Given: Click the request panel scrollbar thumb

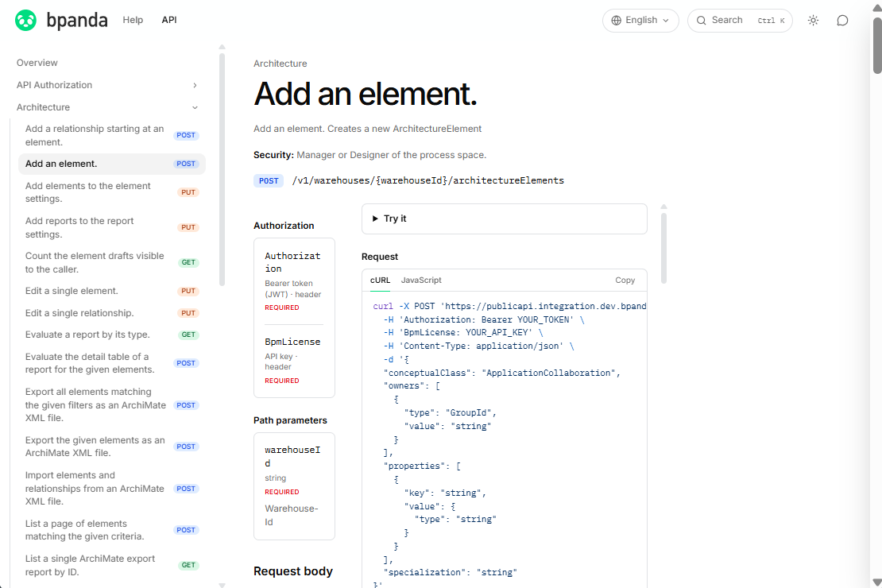Looking at the screenshot, I should point(663,248).
